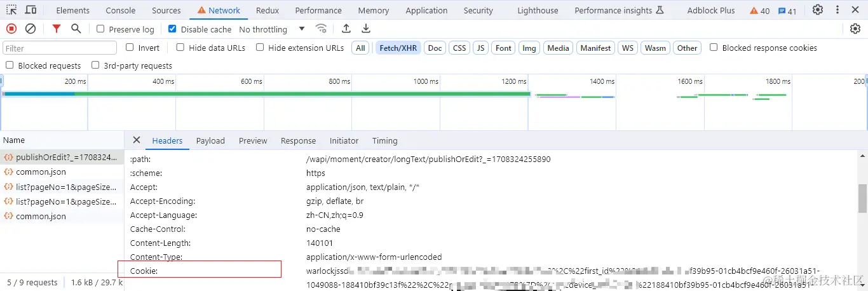Filter requests by Other type
This screenshot has width=868, height=291.
tap(687, 48)
